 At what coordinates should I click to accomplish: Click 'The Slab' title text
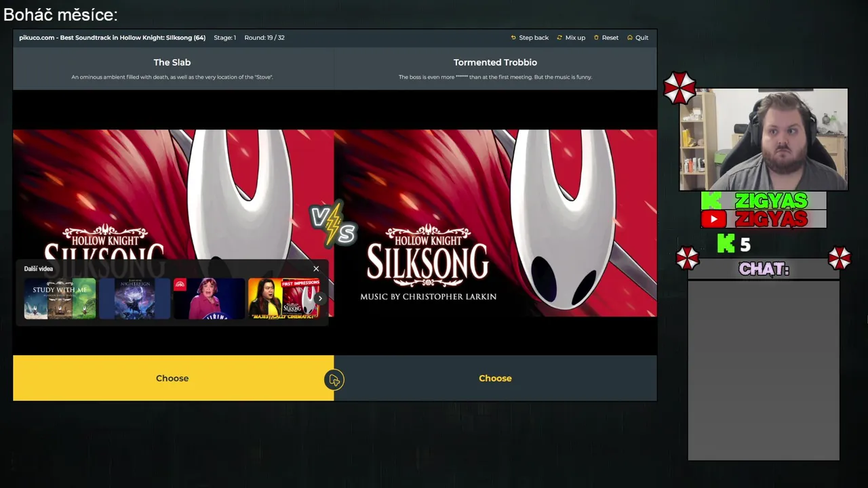[172, 62]
